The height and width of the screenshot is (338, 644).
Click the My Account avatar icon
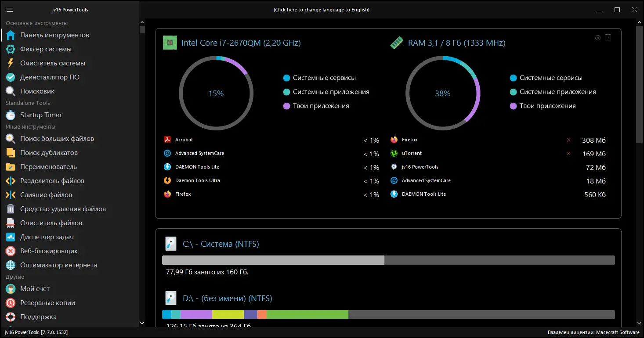click(x=11, y=289)
